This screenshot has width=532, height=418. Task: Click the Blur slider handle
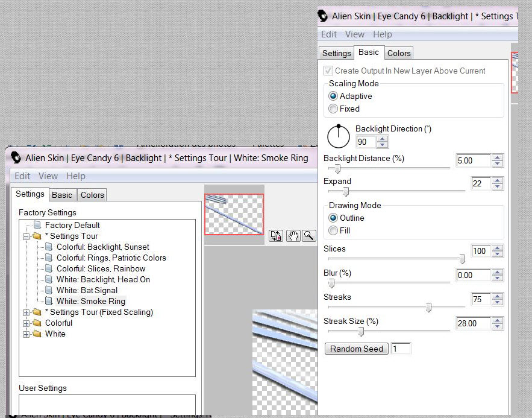click(331, 283)
